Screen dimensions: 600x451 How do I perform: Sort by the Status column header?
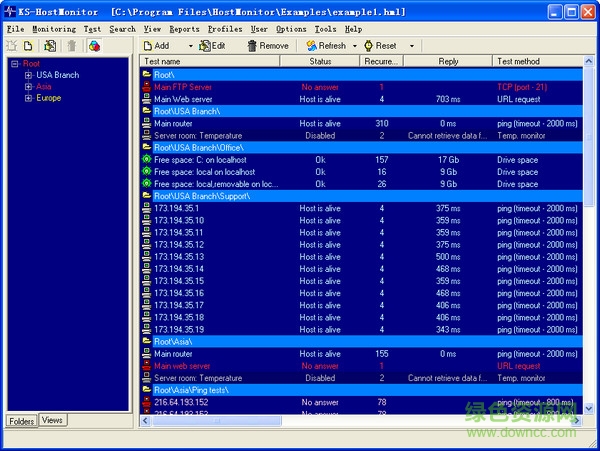(320, 62)
